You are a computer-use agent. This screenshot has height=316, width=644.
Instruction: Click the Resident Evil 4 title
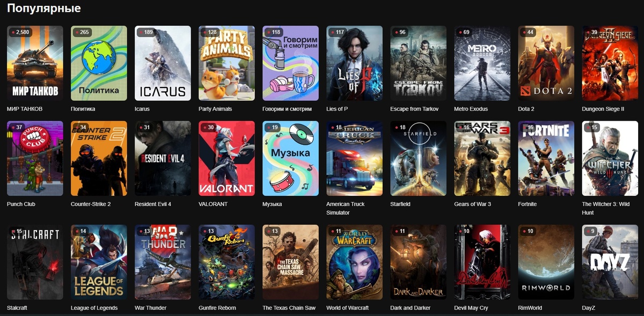153,204
